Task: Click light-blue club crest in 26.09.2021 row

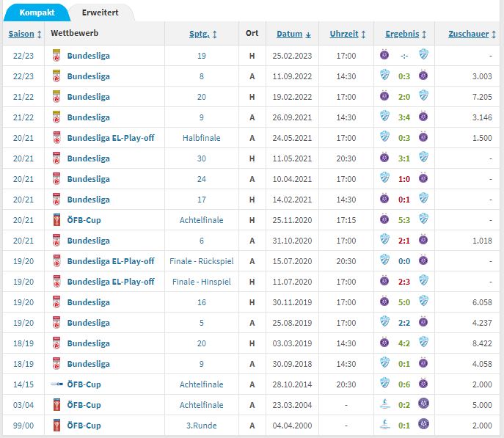Action: [x=384, y=116]
